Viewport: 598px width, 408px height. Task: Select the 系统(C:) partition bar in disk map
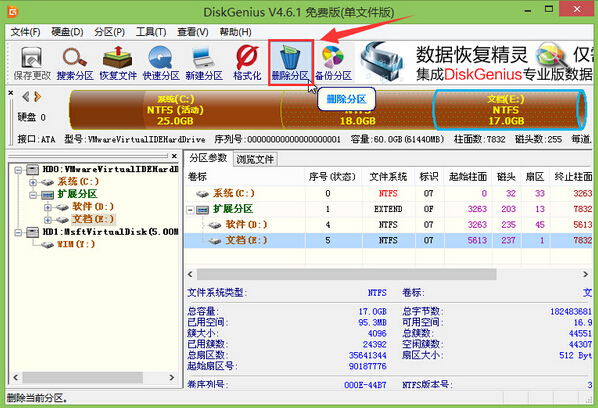[x=175, y=110]
